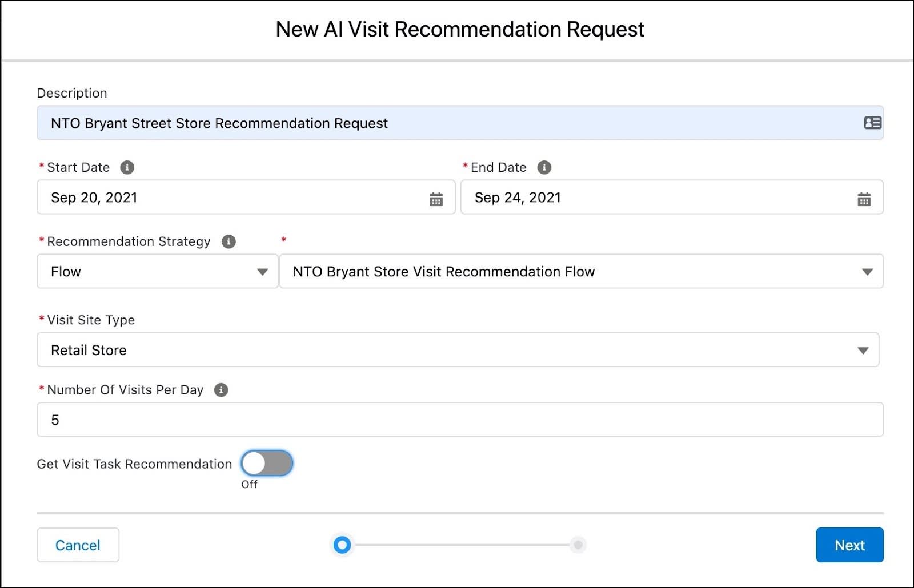
Task: Click the 'Description' field label
Action: pos(72,93)
